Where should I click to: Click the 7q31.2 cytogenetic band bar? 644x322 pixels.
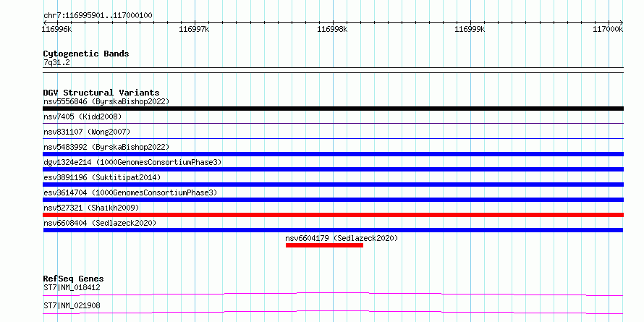point(333,70)
